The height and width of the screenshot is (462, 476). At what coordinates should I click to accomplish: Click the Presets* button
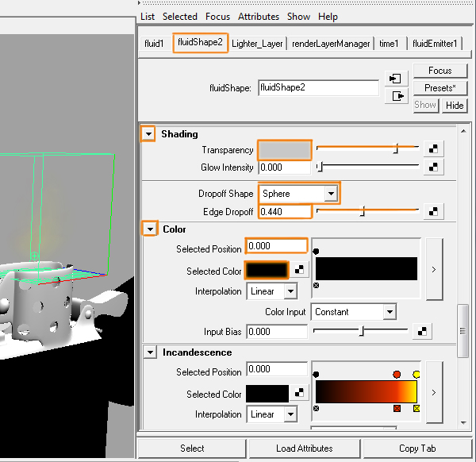(x=440, y=88)
